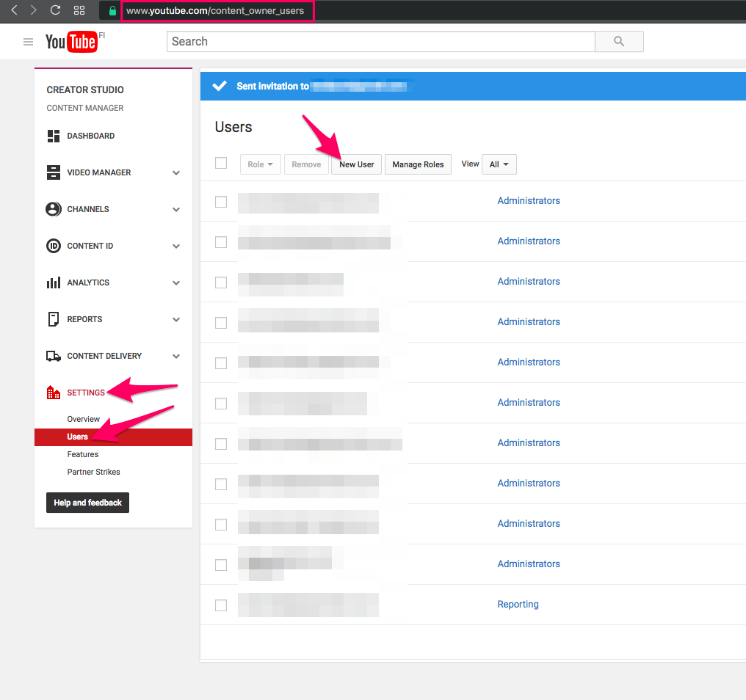The width and height of the screenshot is (746, 700).
Task: Check the fifth Administrators user row checkbox
Action: coord(221,363)
